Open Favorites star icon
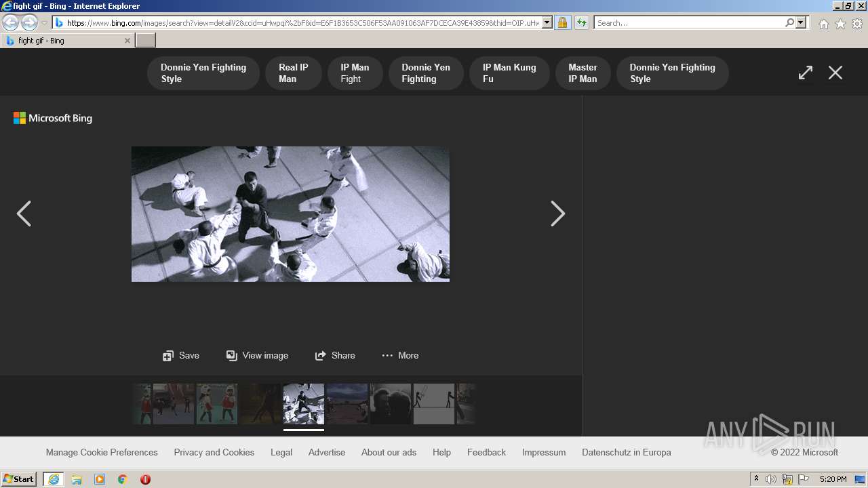 [x=840, y=24]
